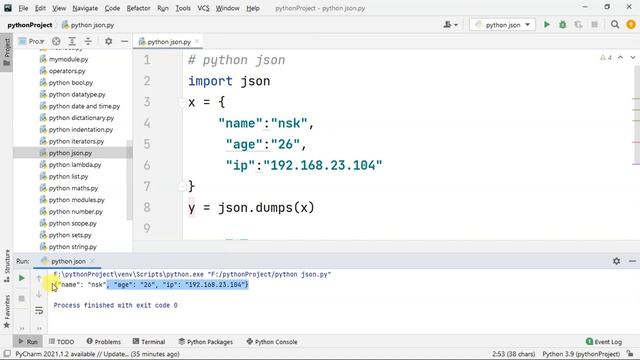640x360 pixels.
Task: Run with coverage icon in toolbar
Action: (578, 25)
